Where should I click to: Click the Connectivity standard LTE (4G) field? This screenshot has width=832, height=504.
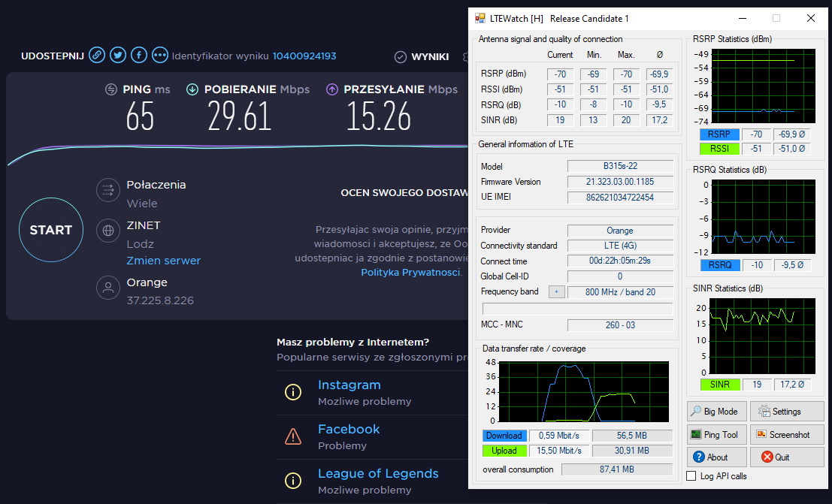coord(620,246)
